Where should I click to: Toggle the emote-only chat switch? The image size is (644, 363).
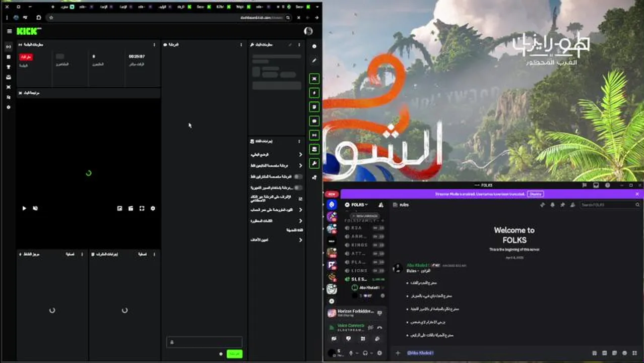(x=298, y=188)
